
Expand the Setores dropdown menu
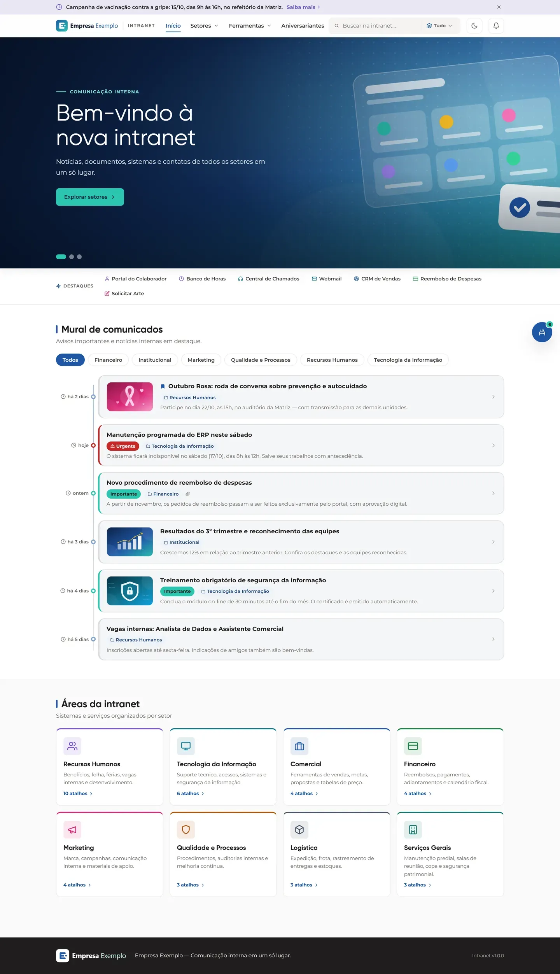[x=204, y=26]
